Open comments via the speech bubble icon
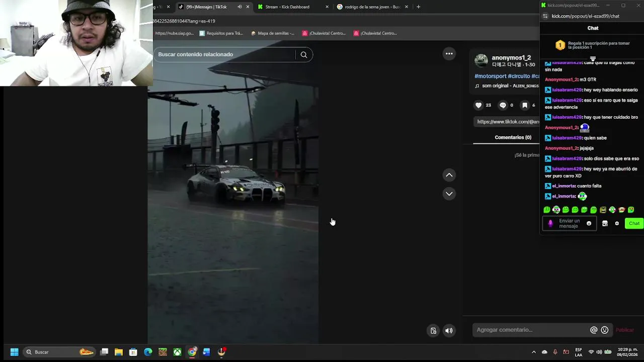 click(x=503, y=105)
